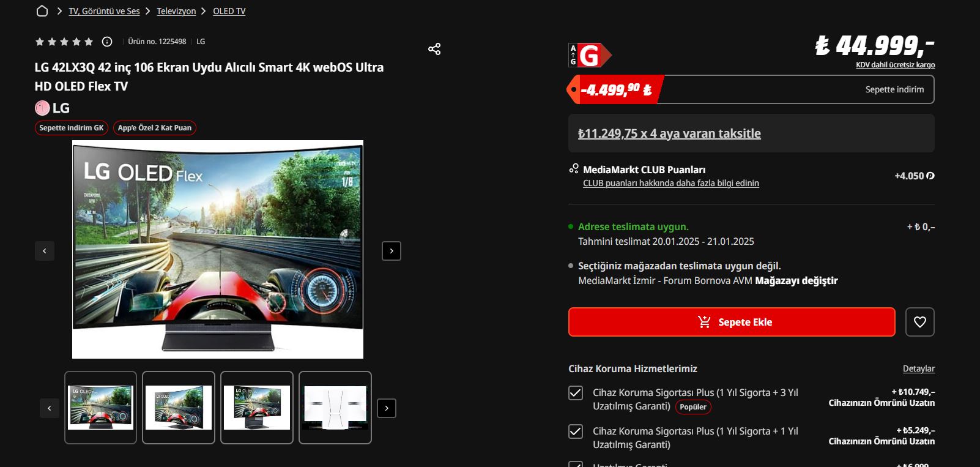980x467 pixels.
Task: Click +₺5.249,– insurance price
Action: pos(915,430)
